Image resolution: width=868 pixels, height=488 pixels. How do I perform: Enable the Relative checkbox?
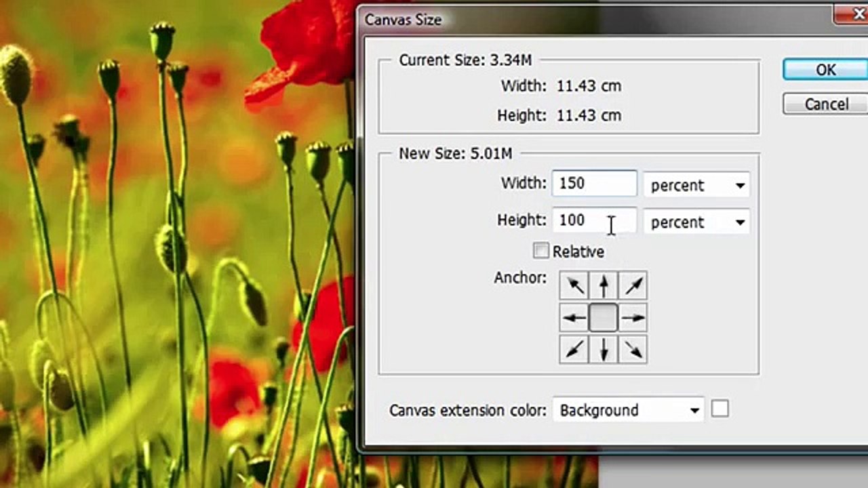pos(541,251)
